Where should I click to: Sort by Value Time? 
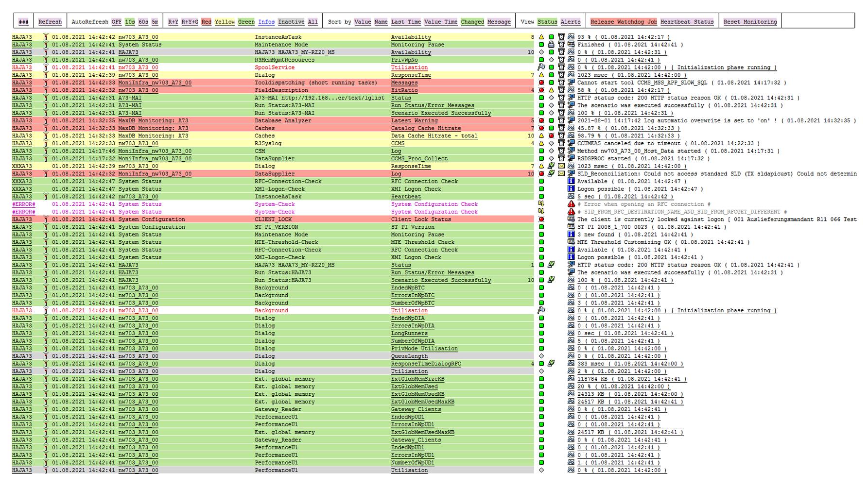click(x=440, y=22)
